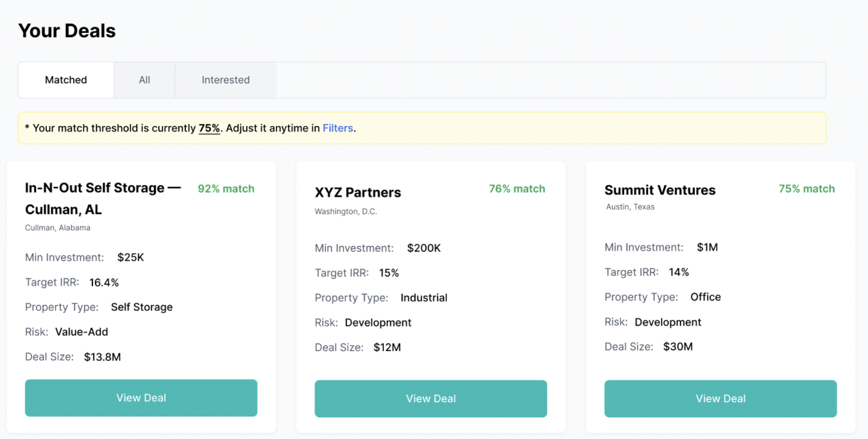Click Washington, D.C. location text
Screen dimensions: 868x439
[346, 211]
